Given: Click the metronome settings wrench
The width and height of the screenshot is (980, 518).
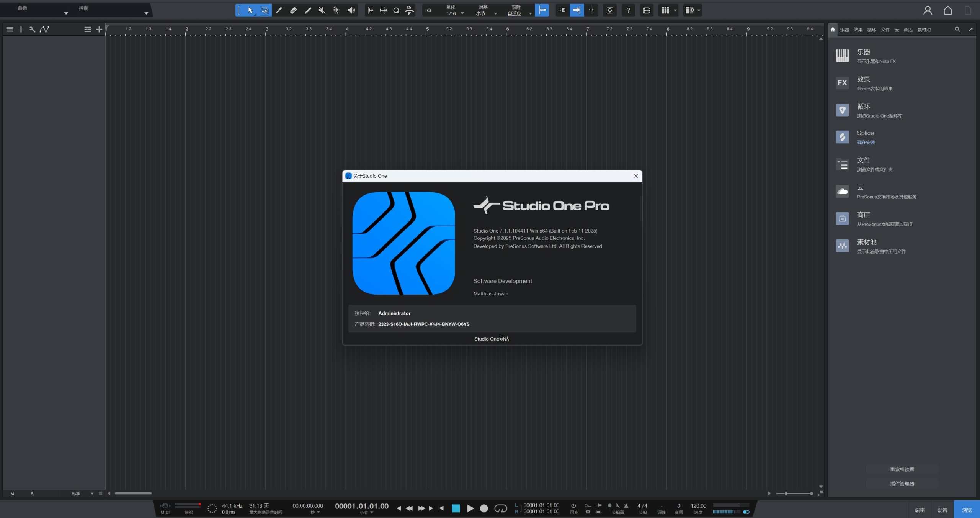Looking at the screenshot, I should 617,505.
